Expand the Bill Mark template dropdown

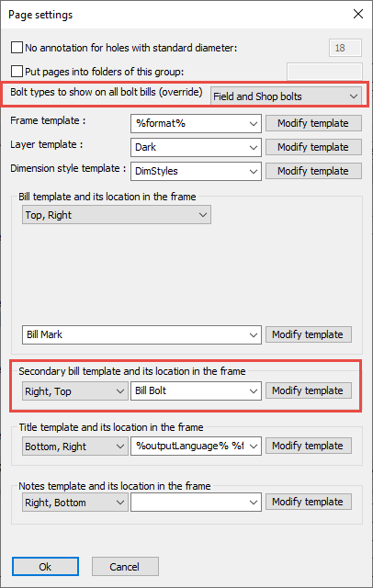(141, 334)
